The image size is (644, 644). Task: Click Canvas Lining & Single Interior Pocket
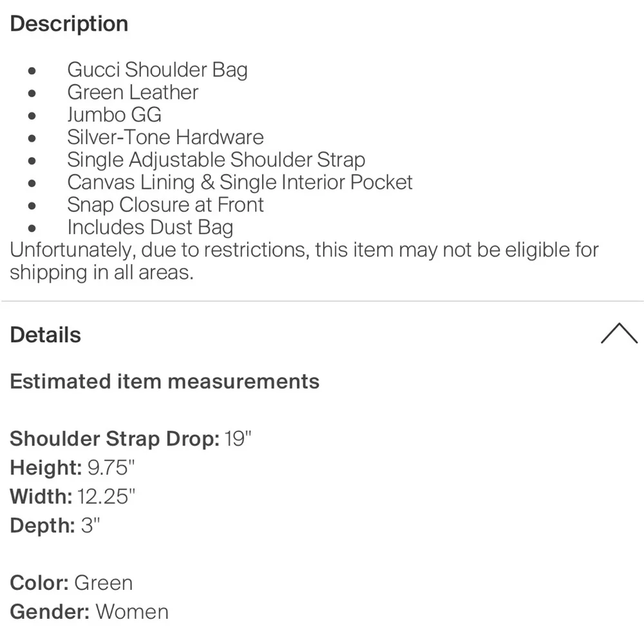coord(240,182)
